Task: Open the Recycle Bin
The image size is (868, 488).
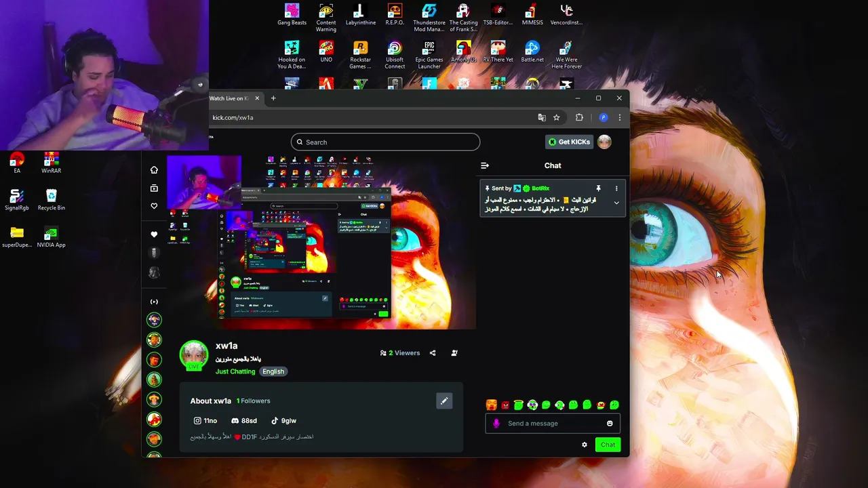Action: 51,200
